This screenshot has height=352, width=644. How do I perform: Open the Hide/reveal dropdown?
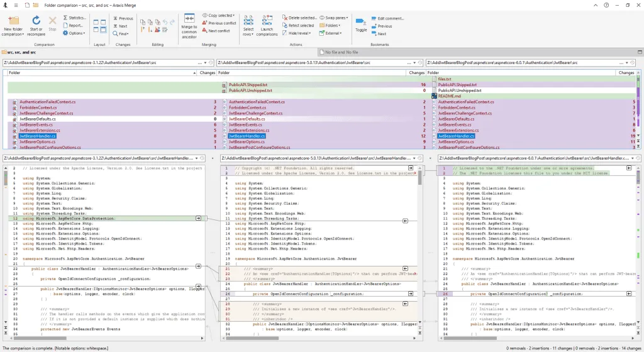pos(297,33)
